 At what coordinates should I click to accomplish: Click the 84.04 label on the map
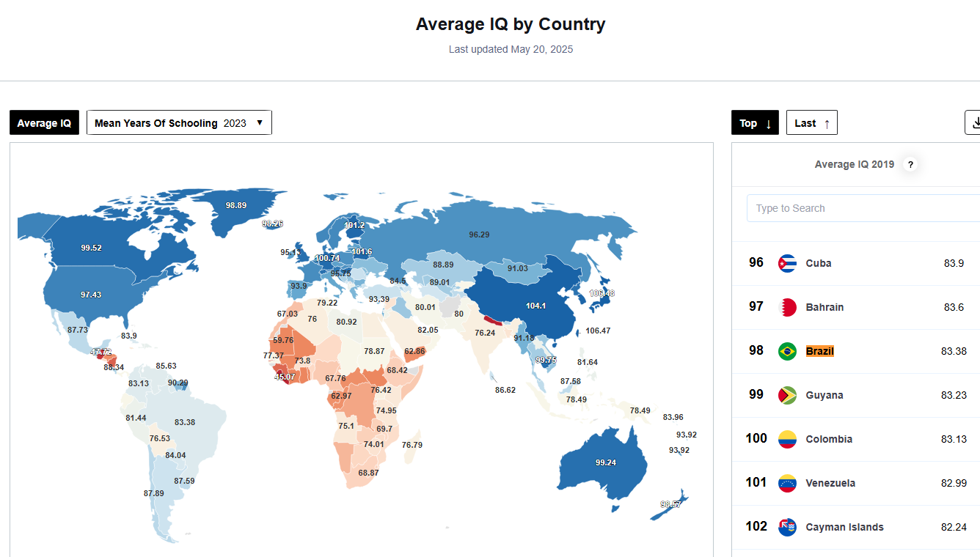175,455
